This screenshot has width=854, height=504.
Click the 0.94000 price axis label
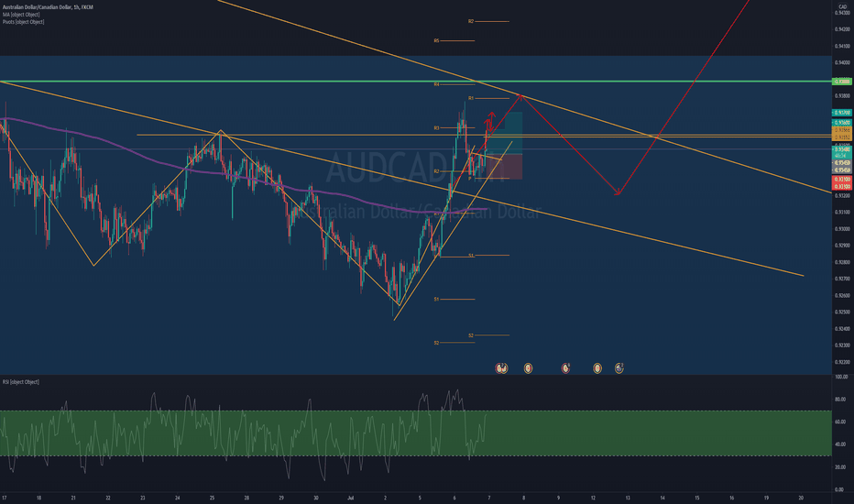point(842,62)
